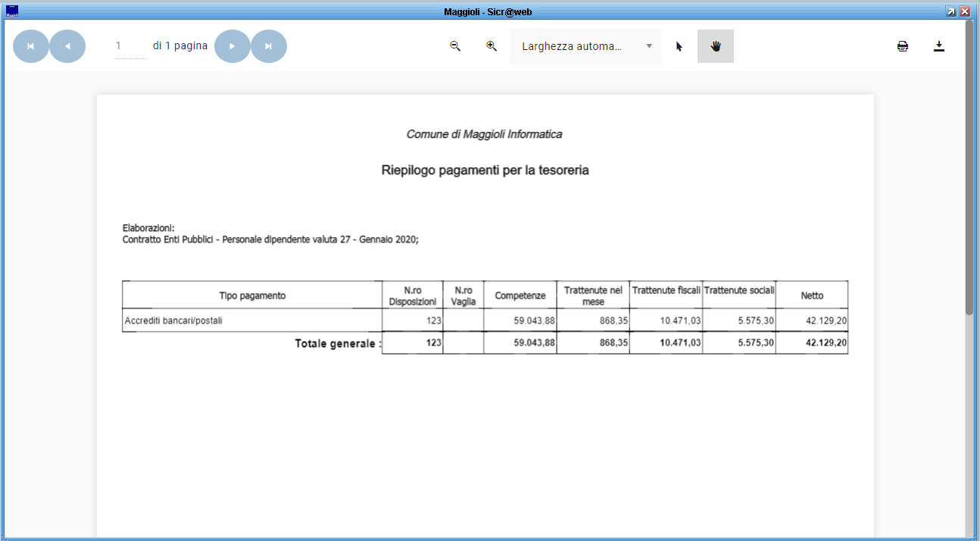980x541 pixels.
Task: Click the Riepilogo pagamenti per la tesoreria title
Action: point(485,170)
